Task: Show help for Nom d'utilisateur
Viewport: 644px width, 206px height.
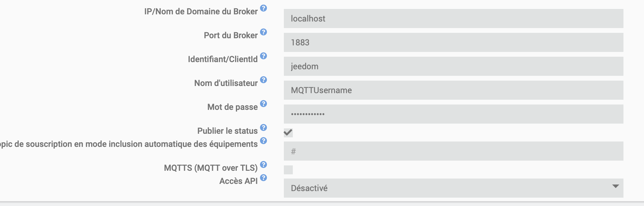Action: (x=263, y=80)
